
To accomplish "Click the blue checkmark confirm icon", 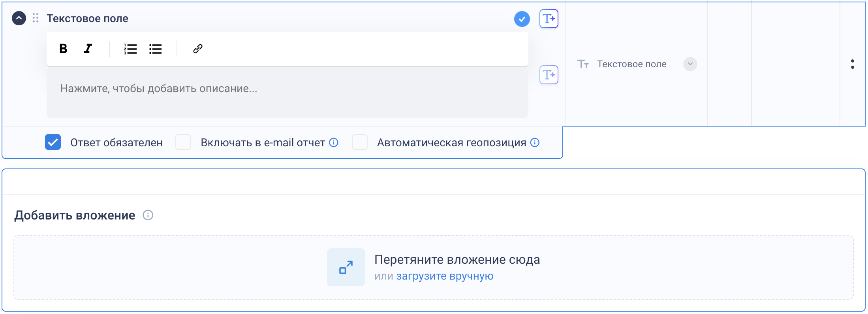I will pyautogui.click(x=522, y=19).
